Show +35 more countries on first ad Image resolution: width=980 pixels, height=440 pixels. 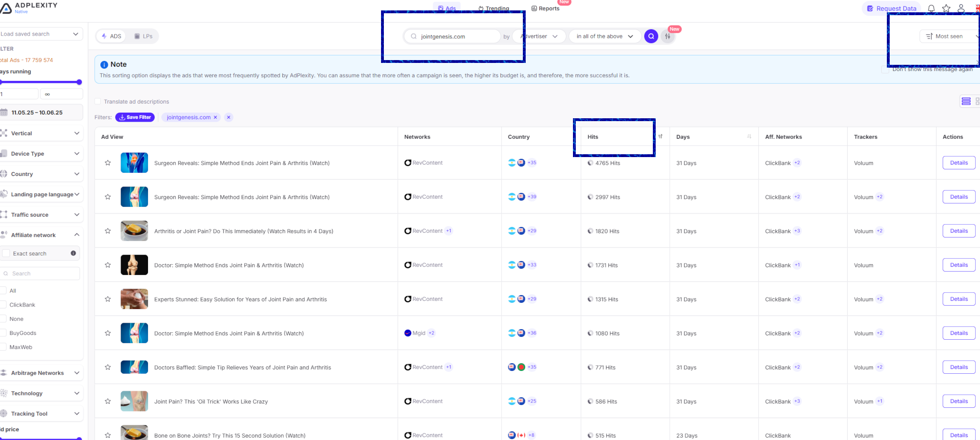(x=532, y=163)
